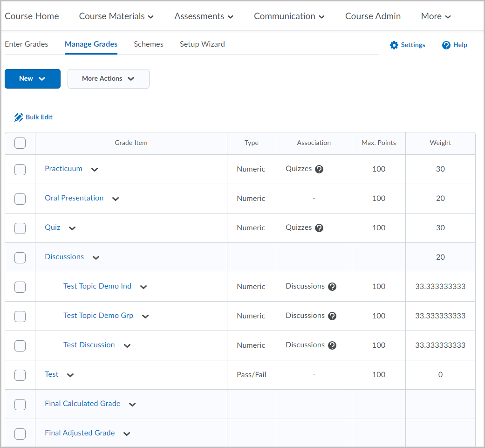Expand actions chevron next to Test item
This screenshot has width=485, height=448.
click(x=70, y=375)
